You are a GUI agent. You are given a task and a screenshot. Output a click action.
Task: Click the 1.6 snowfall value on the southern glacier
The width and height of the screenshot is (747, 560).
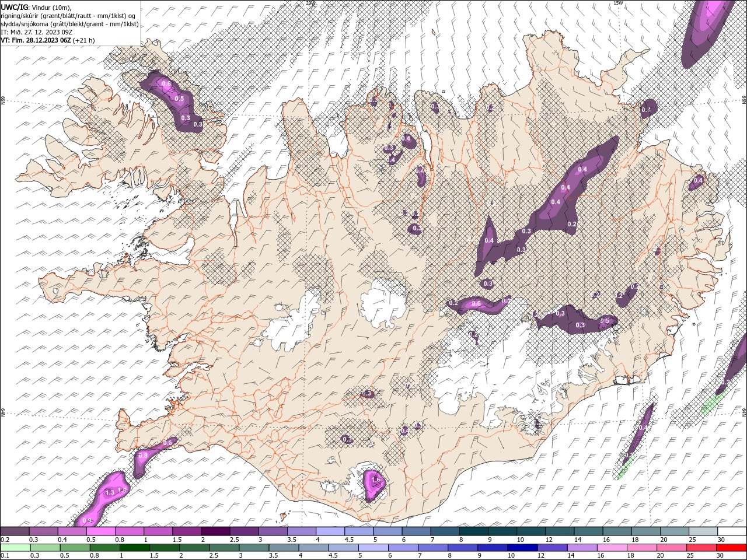click(376, 480)
